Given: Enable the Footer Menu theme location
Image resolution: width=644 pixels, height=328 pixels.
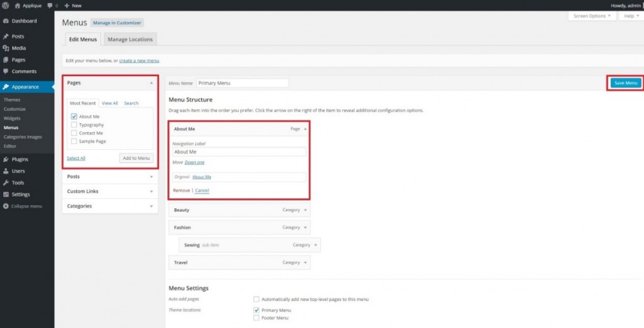Looking at the screenshot, I should tap(256, 318).
